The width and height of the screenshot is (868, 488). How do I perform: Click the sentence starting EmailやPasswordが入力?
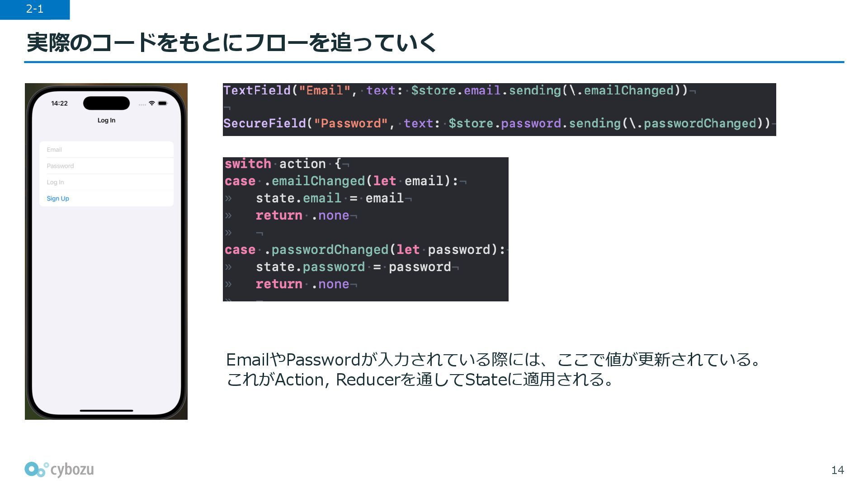pos(494,360)
